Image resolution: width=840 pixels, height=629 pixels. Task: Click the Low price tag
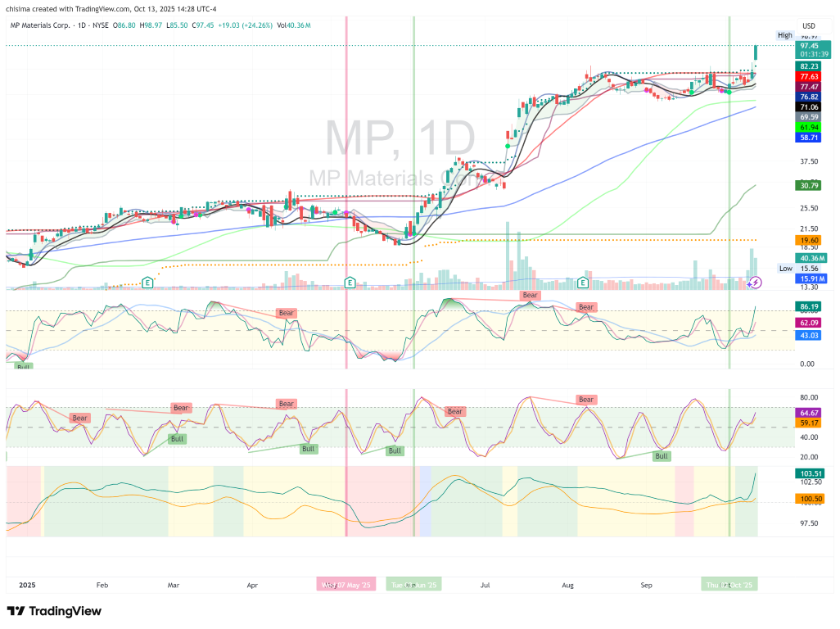coord(785,269)
